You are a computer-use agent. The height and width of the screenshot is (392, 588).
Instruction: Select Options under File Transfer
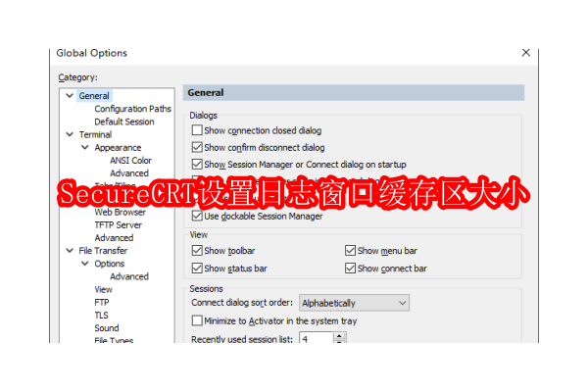109,264
